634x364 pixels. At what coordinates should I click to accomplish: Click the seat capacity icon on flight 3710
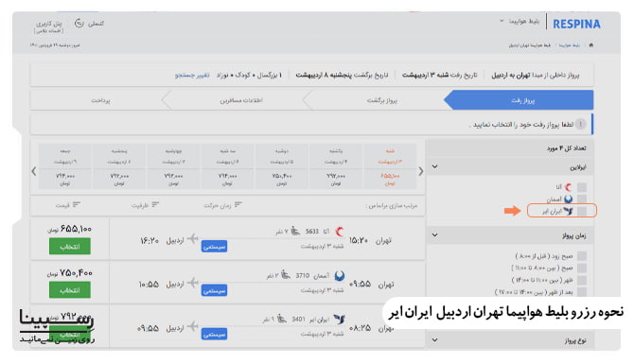pos(286,275)
